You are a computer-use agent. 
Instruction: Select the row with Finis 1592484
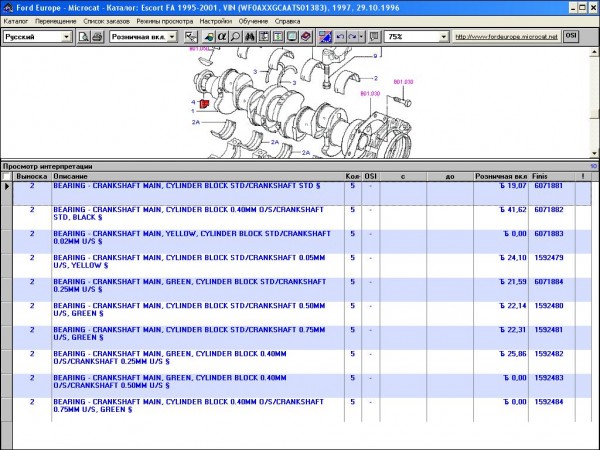point(302,410)
